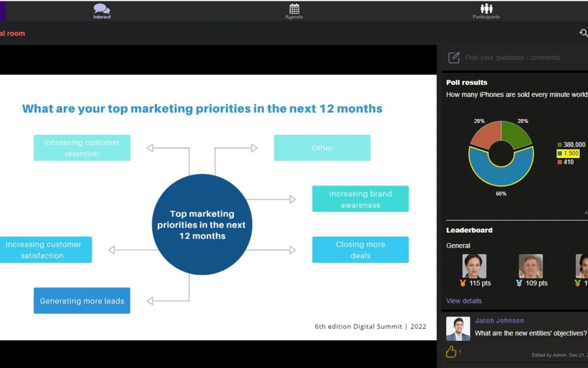Click the iPhones poll question text
Image resolution: width=588 pixels, height=368 pixels.
click(x=517, y=95)
